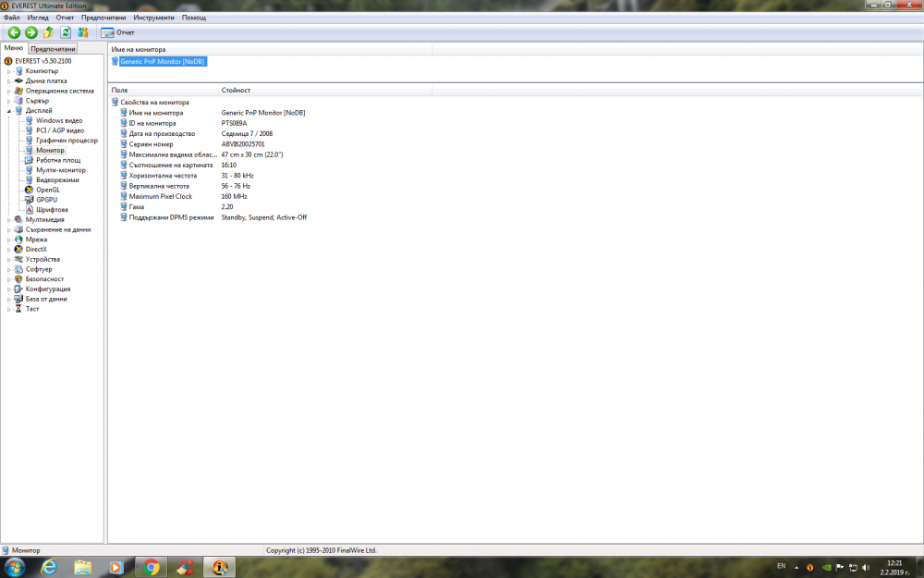Click value ABVI820025701

point(243,144)
